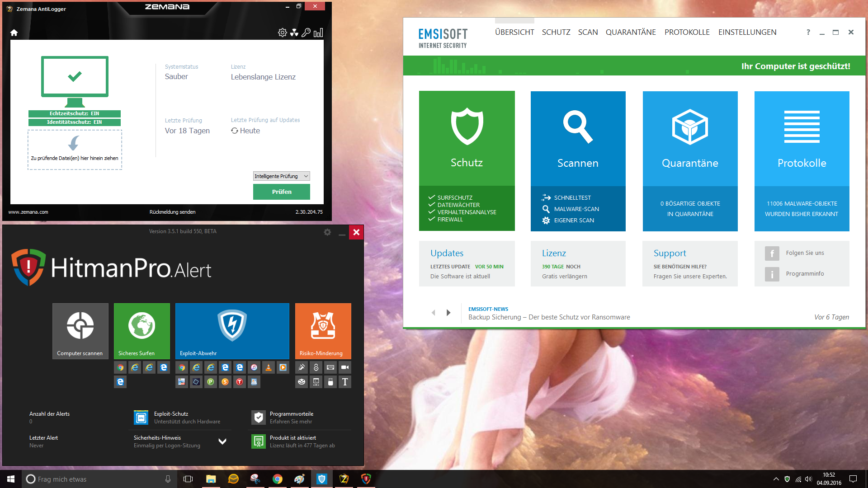Click the VLC cone icon under Exploit-Abwehr
The width and height of the screenshot is (868, 488).
(x=269, y=367)
